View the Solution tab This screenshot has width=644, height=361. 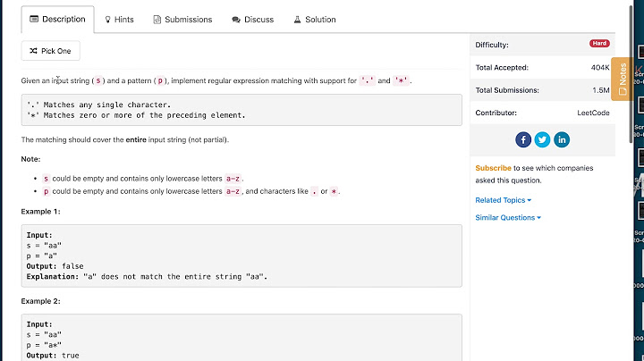[x=315, y=20]
